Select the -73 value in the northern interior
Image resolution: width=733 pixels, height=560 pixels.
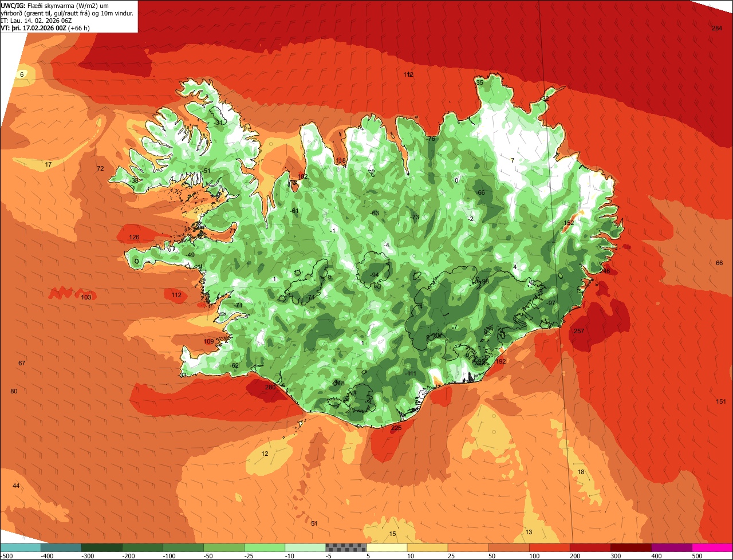[x=415, y=217]
